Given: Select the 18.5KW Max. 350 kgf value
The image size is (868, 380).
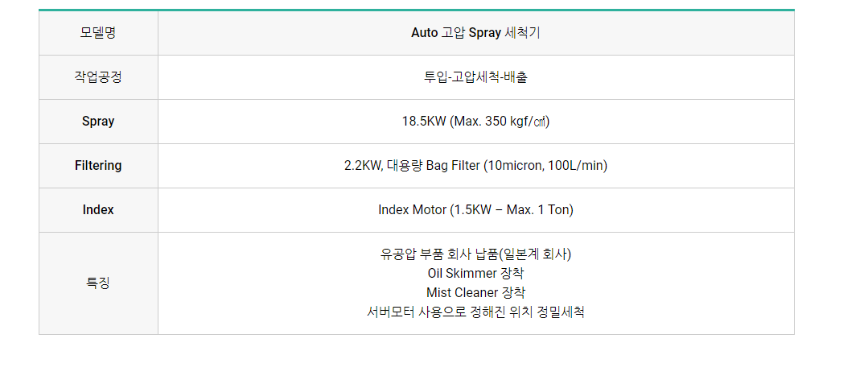Looking at the screenshot, I should click(x=475, y=122).
